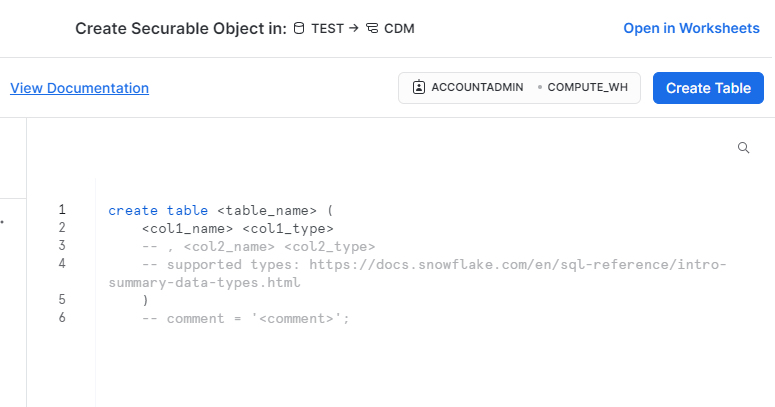Viewport: 775px width, 407px height.
Task: Click the <table_name> placeholder in line 1
Action: coord(267,211)
